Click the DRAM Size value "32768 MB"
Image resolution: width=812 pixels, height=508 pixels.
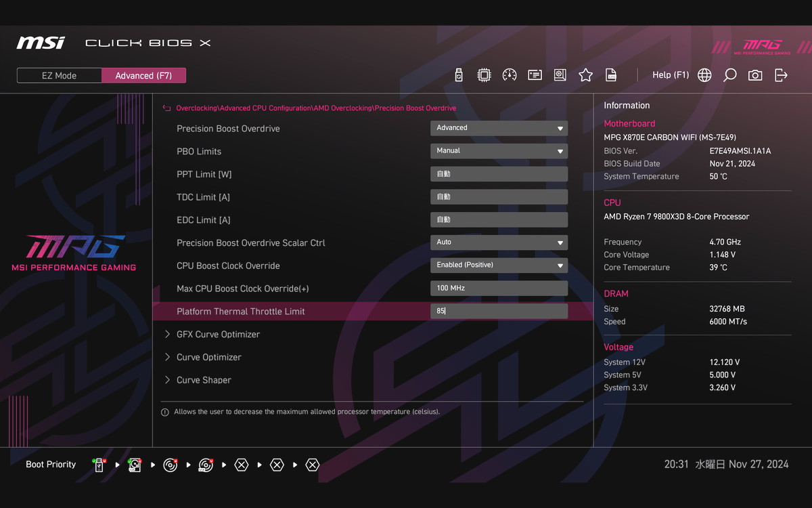tap(727, 309)
